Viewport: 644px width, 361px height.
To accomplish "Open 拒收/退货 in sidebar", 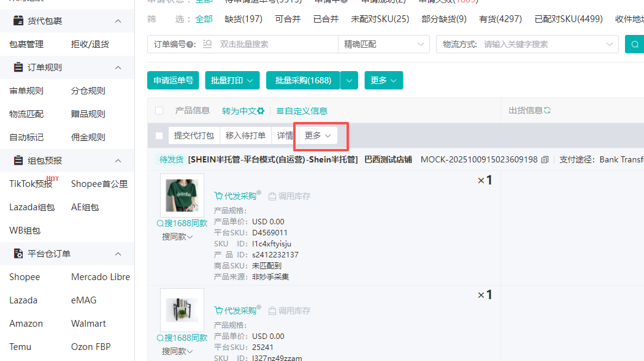I will click(x=90, y=44).
